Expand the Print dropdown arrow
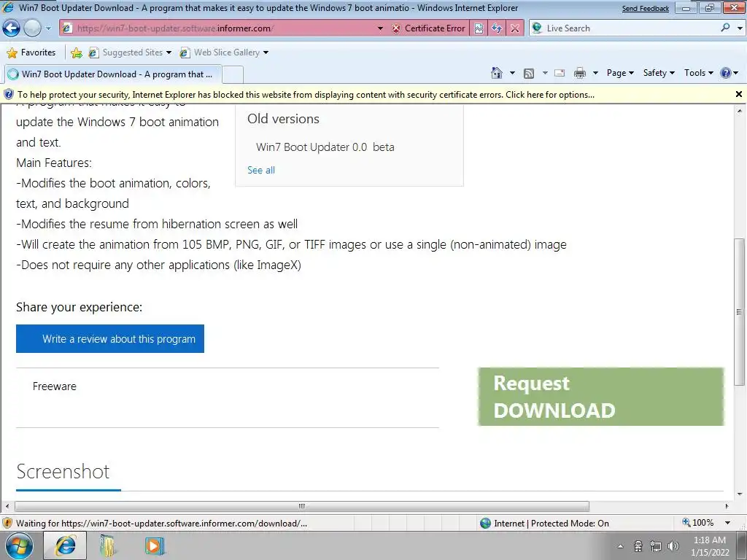 pos(595,73)
